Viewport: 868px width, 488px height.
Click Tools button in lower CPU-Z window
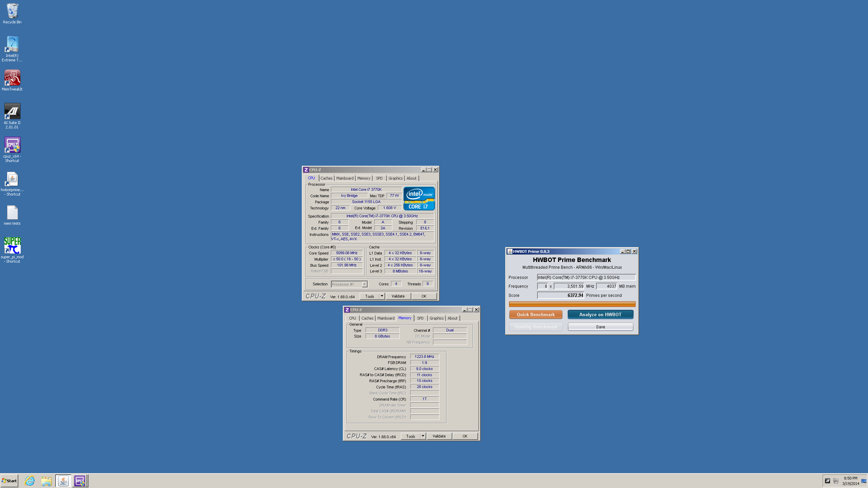coord(411,436)
